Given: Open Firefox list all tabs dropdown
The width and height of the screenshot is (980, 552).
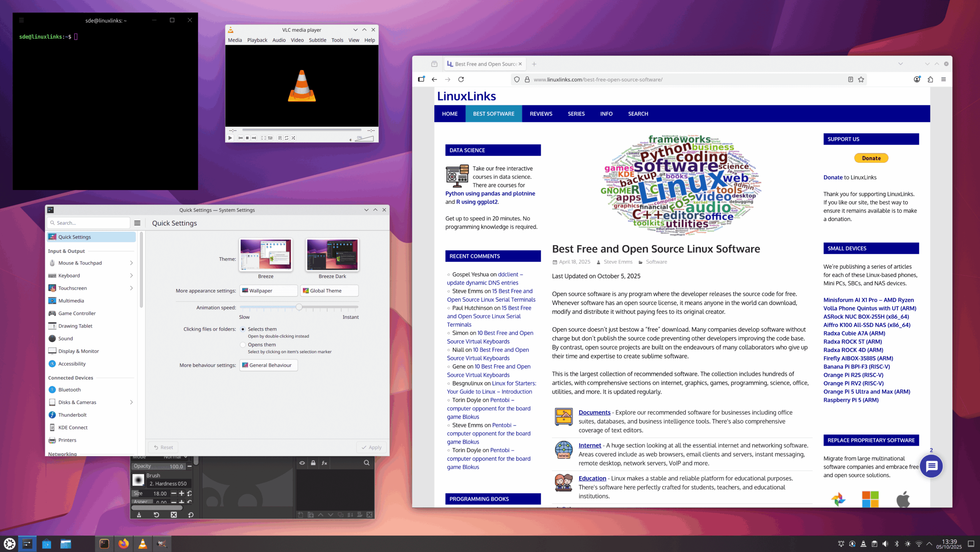Looking at the screenshot, I should pos(900,64).
